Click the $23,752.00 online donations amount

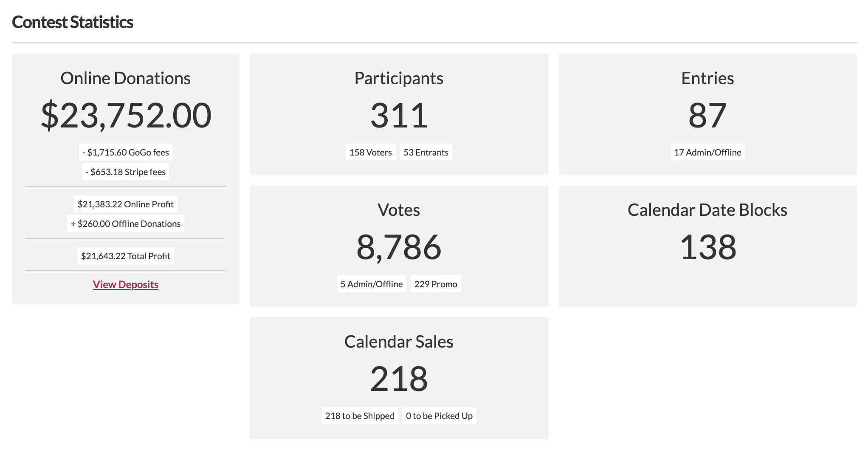pos(126,115)
